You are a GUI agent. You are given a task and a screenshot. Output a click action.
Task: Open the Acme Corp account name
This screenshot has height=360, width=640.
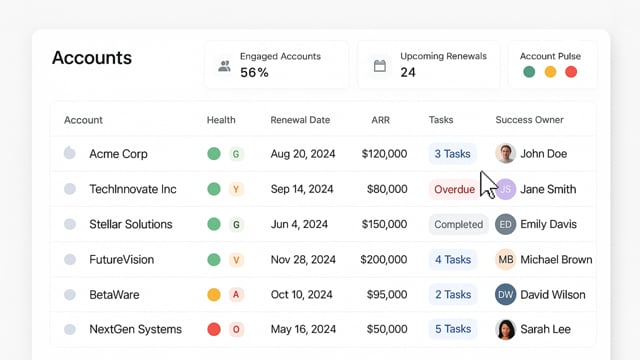118,154
